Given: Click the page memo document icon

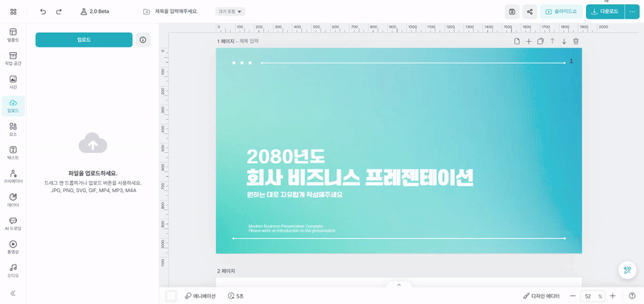Looking at the screenshot, I should coord(517,41).
